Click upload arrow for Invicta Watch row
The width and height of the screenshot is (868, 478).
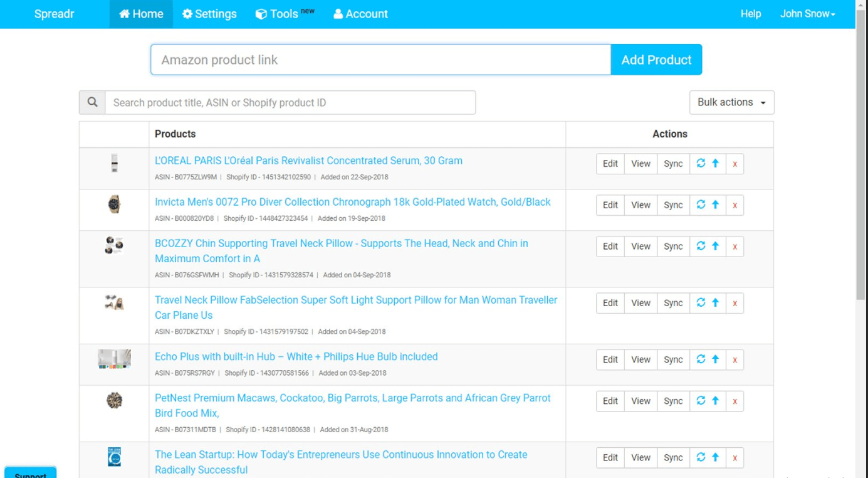tap(715, 205)
